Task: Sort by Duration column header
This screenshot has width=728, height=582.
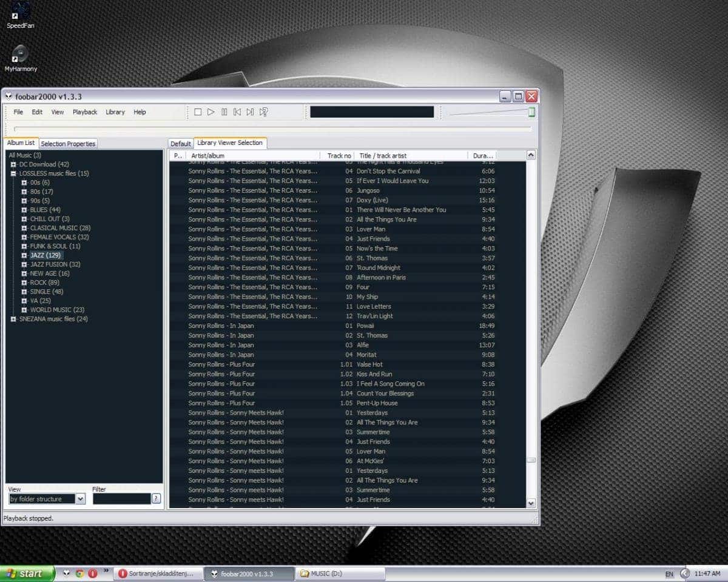Action: pyautogui.click(x=483, y=156)
